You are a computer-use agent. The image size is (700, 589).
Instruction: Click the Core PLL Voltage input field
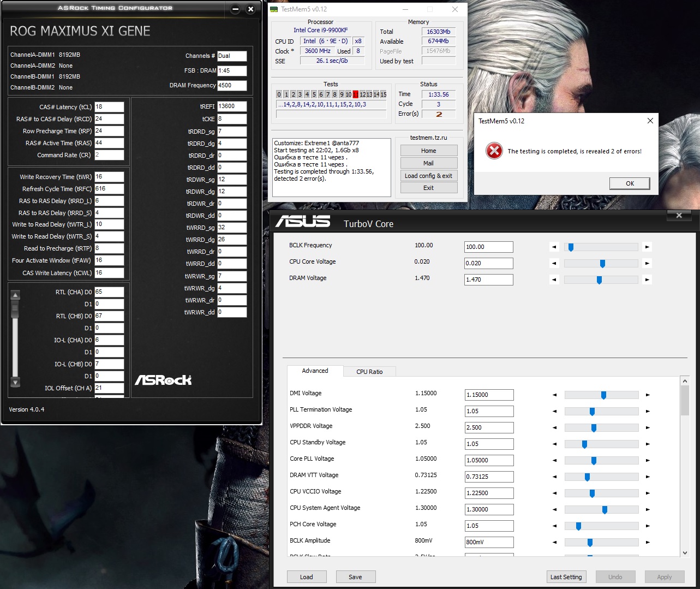tap(489, 460)
